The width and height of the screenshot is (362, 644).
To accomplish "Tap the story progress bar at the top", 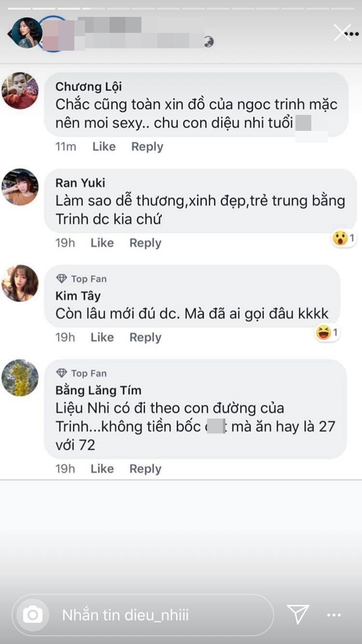I will pos(181,9).
